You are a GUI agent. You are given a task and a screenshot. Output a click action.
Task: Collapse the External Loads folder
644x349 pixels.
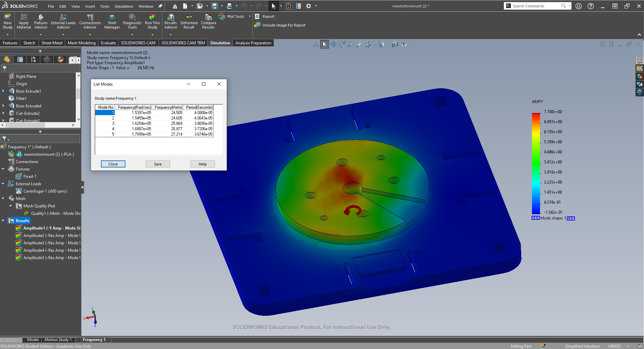3,184
